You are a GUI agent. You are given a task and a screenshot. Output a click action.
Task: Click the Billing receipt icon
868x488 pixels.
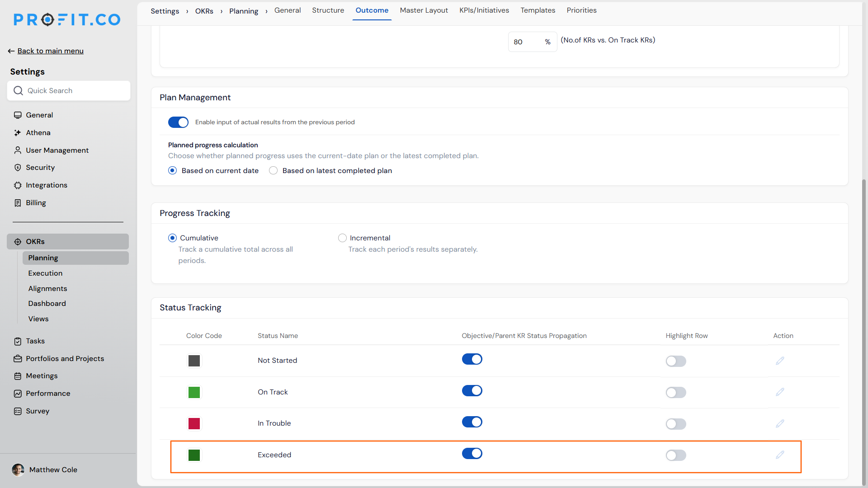[x=18, y=203]
